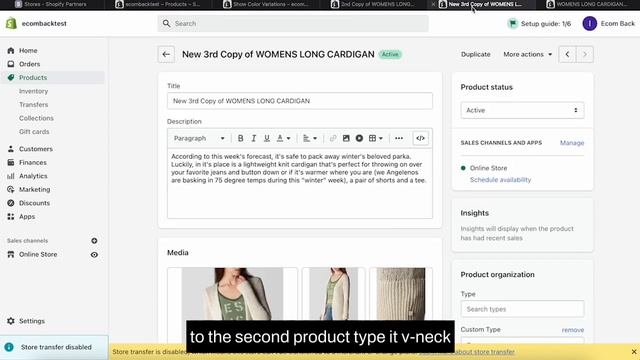Screen dimensions: 640x360
Task: Open more formatting options ellipsis
Action: [399, 138]
